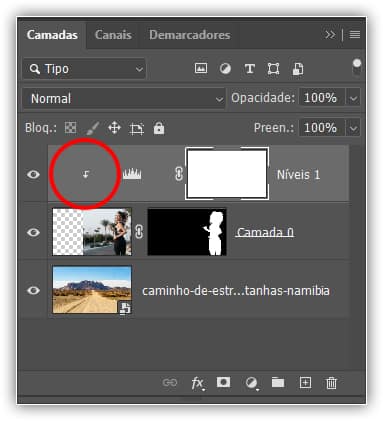The width and height of the screenshot is (383, 421).
Task: Click the Preen. 100% value field
Action: pyautogui.click(x=322, y=128)
